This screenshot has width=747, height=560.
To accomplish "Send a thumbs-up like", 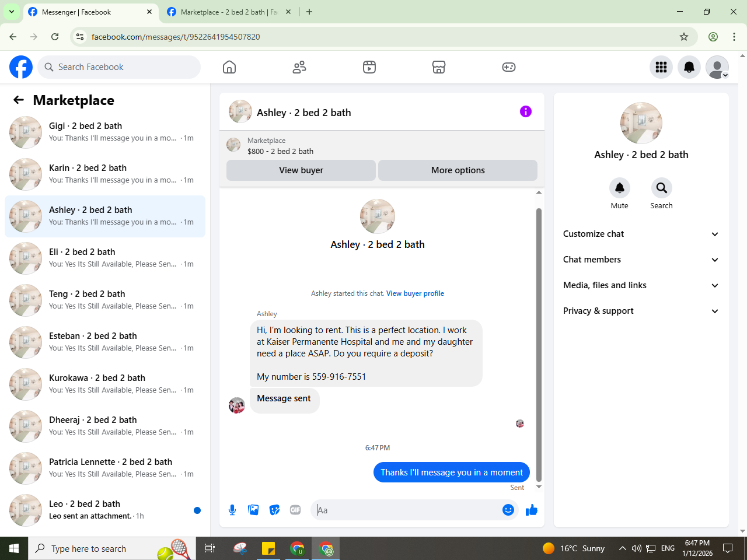I will 531,510.
